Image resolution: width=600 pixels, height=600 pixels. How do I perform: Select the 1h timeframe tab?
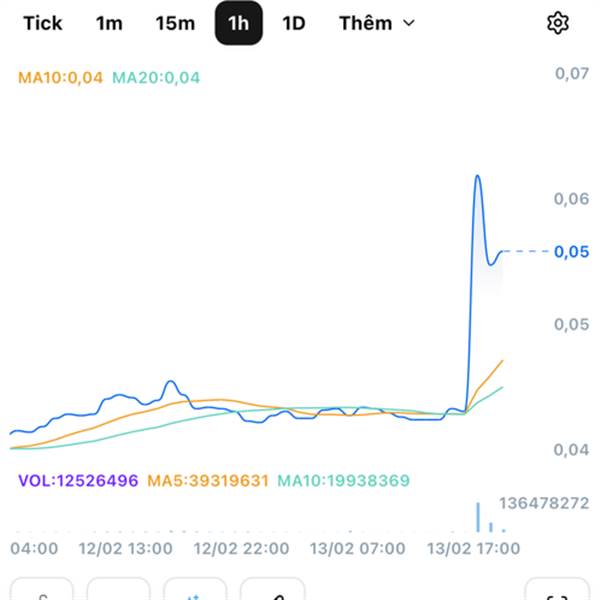[x=238, y=23]
